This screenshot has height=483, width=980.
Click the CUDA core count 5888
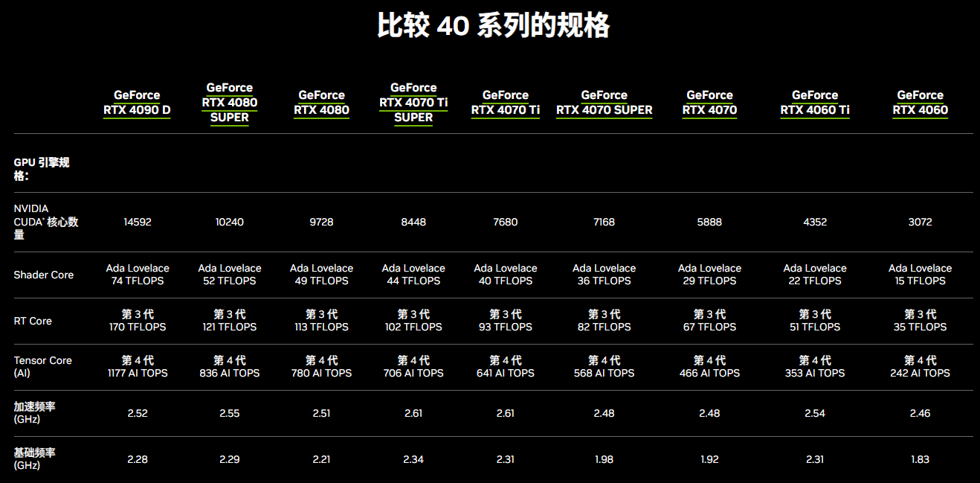710,222
